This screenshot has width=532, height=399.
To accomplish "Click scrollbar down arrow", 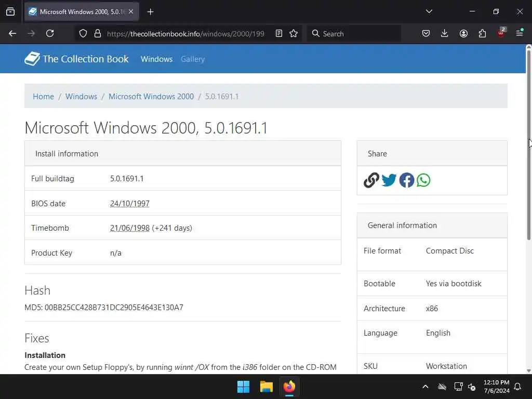I will [528, 370].
